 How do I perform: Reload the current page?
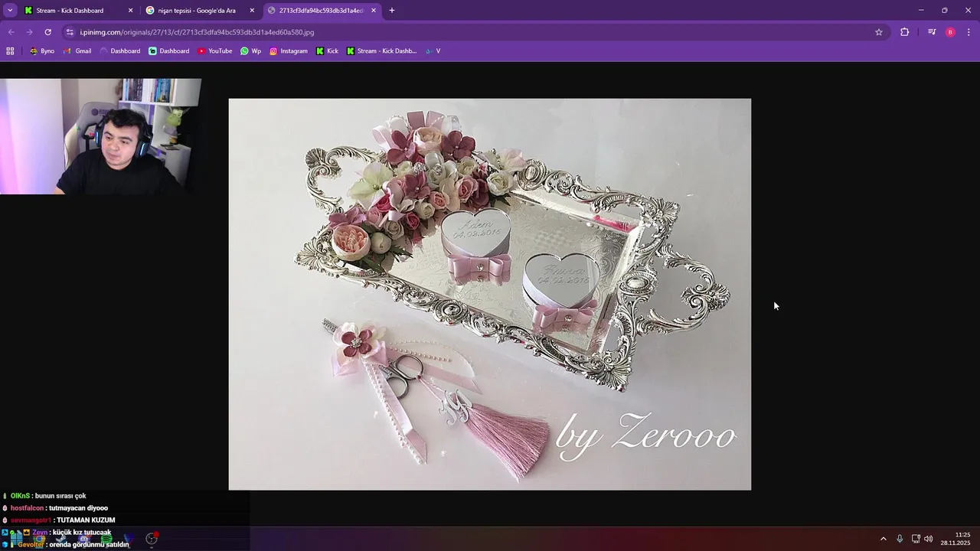pos(47,32)
